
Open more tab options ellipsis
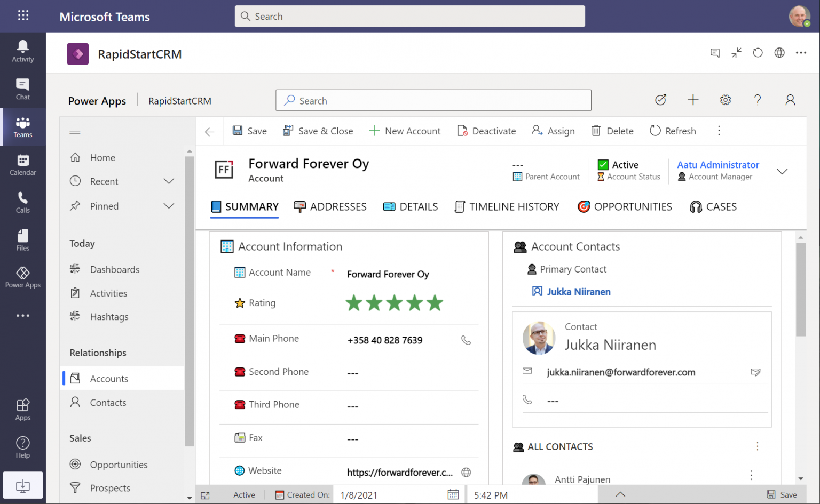[801, 53]
